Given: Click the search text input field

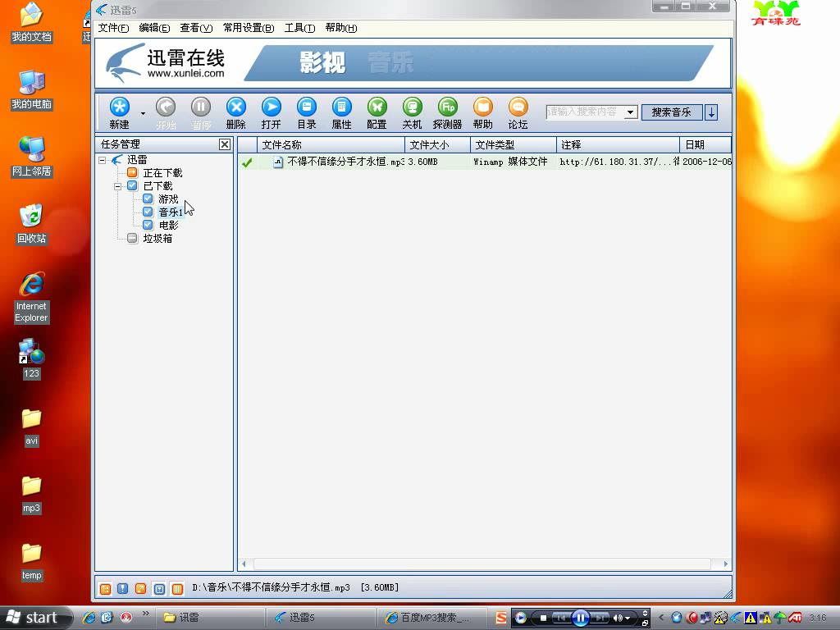Looking at the screenshot, I should click(585, 112).
